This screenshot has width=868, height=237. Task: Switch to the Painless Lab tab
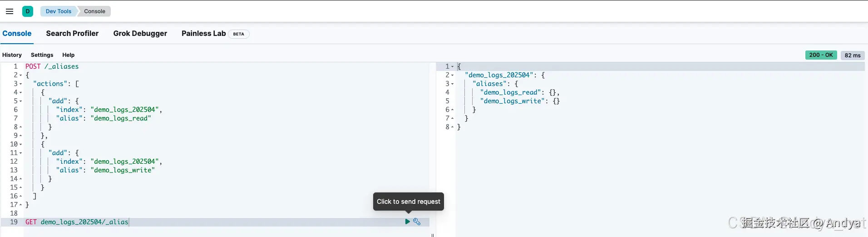click(x=203, y=33)
